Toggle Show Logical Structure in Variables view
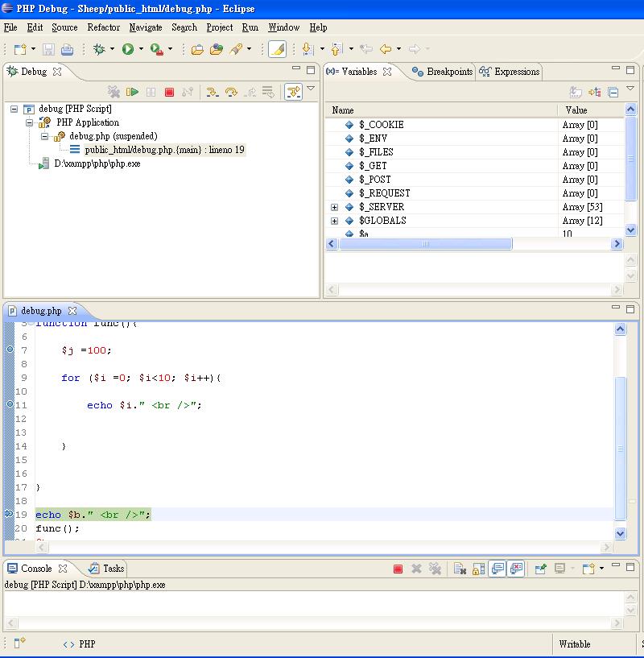This screenshot has height=658, width=644. 595,92
